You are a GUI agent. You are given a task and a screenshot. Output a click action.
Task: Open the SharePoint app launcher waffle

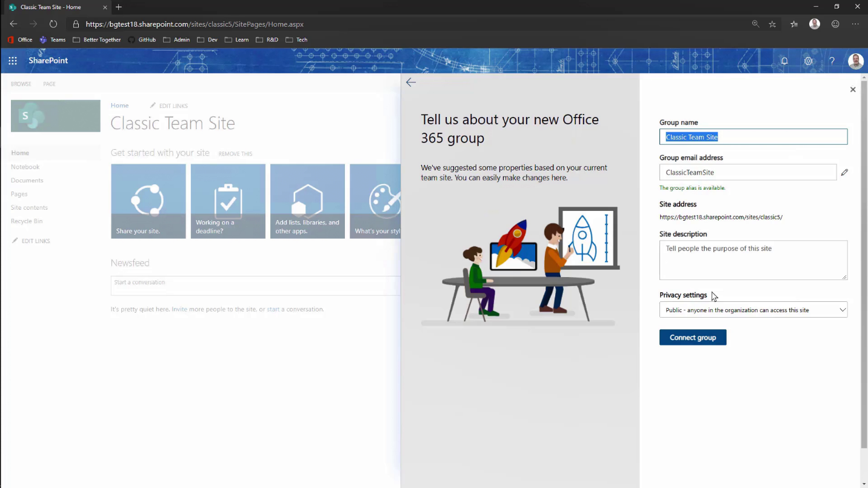(13, 61)
